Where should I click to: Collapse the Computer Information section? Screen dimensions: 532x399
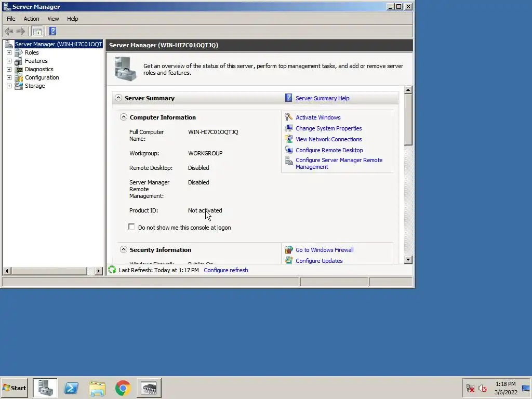point(124,117)
